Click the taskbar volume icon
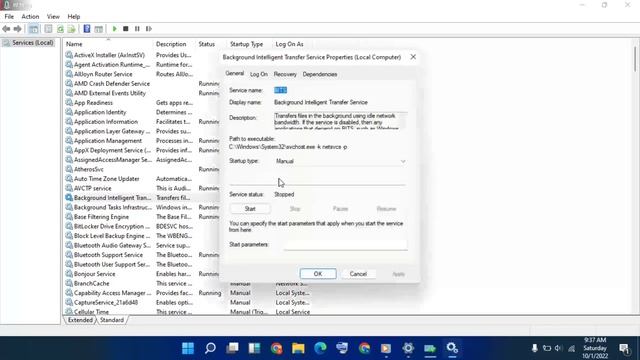Screen dimensions: 640x360 (x=558, y=348)
